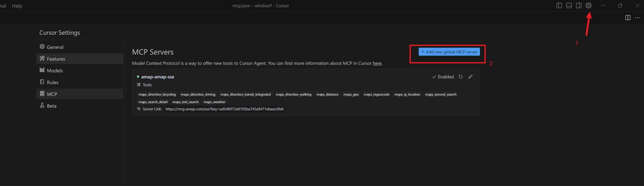Click the server link URL of amap-amap-sse
Image resolution: width=644 pixels, height=186 pixels.
[x=224, y=109]
